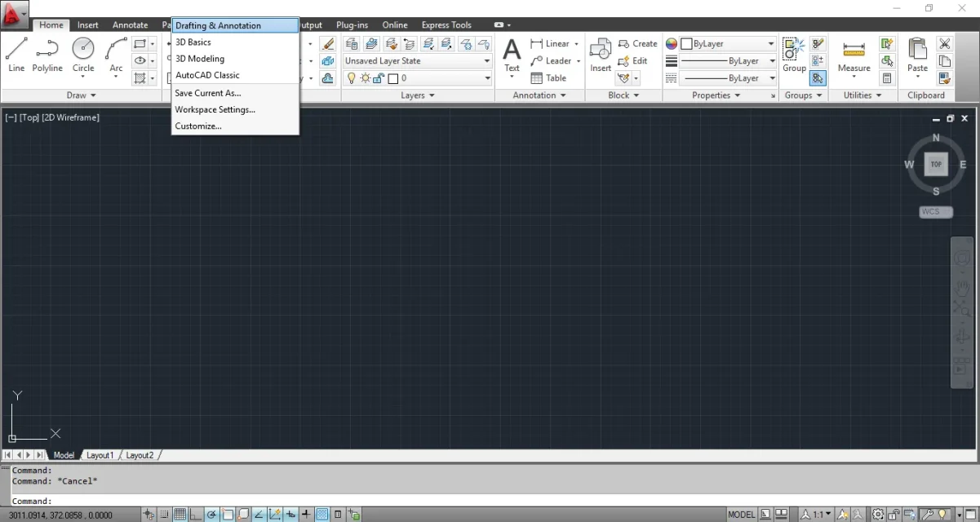The image size is (980, 522).
Task: Click the Hatch tool in Draw panel
Action: pyautogui.click(x=140, y=78)
